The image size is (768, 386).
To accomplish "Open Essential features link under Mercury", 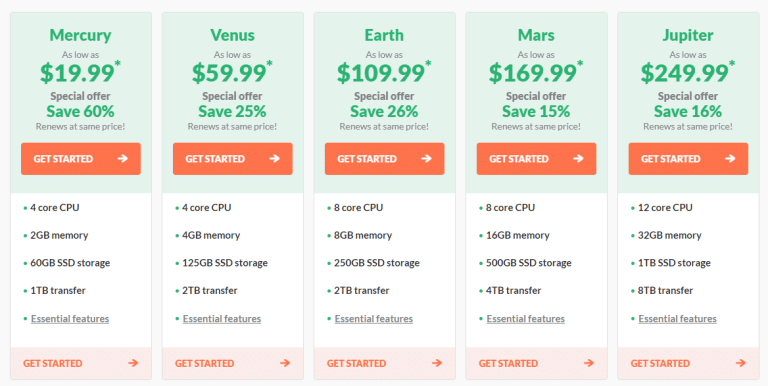I will tap(70, 319).
